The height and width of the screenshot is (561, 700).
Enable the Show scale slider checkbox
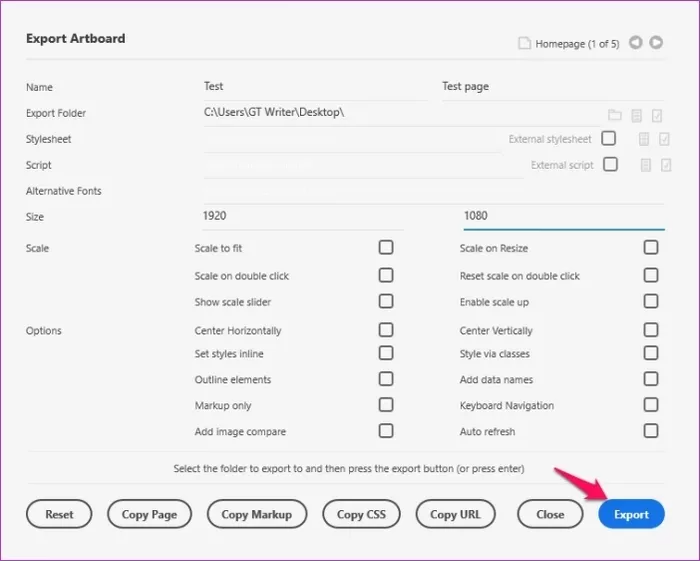386,302
